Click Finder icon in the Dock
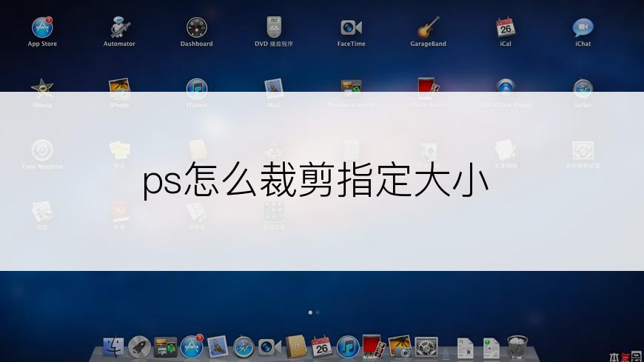The image size is (644, 362). click(113, 346)
